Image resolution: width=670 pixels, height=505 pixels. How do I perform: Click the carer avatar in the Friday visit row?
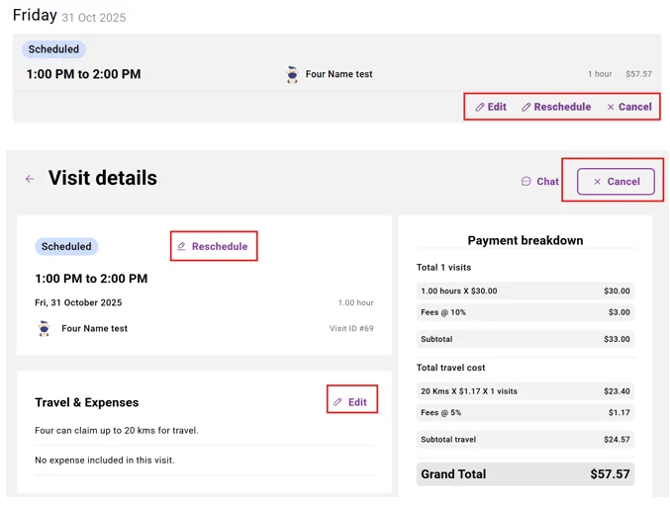coord(293,74)
